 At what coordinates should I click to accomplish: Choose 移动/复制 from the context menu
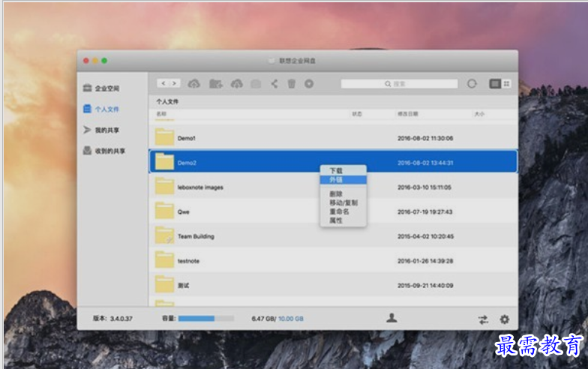click(x=343, y=202)
